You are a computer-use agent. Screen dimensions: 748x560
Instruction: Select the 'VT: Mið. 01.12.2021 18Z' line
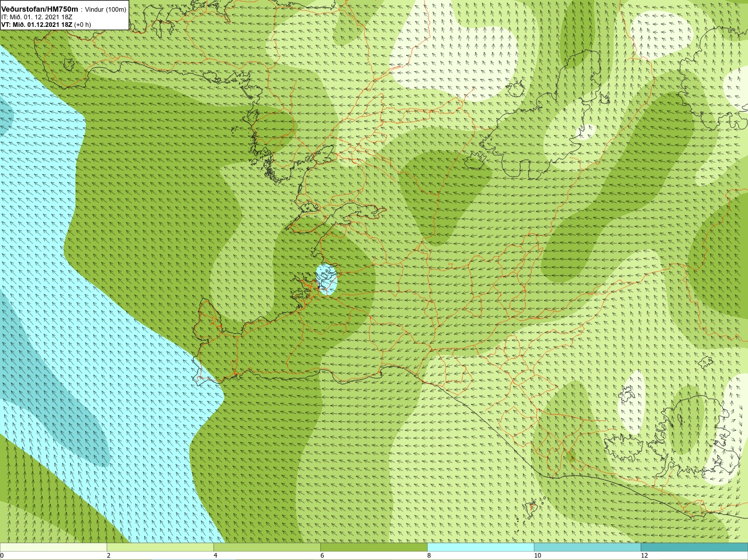coord(37,25)
